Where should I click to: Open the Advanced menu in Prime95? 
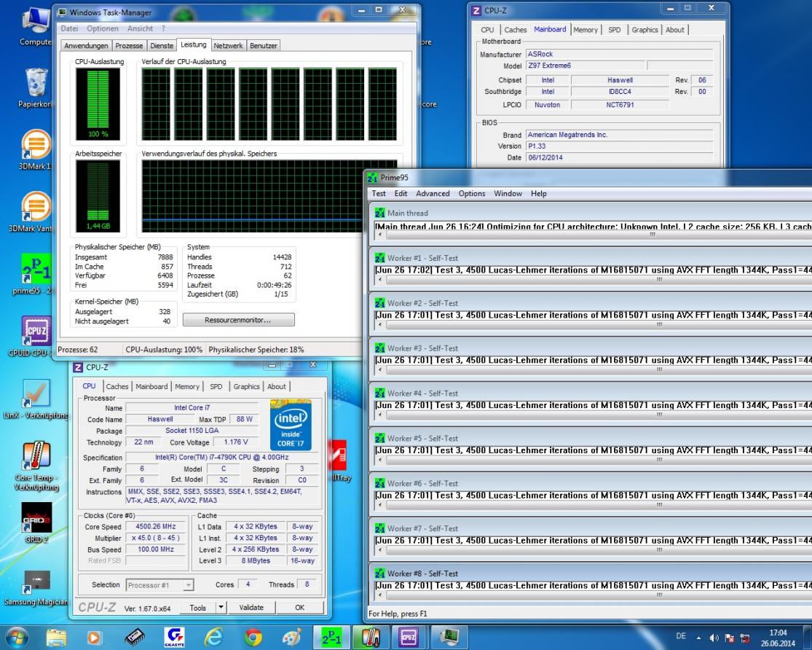pyautogui.click(x=433, y=193)
